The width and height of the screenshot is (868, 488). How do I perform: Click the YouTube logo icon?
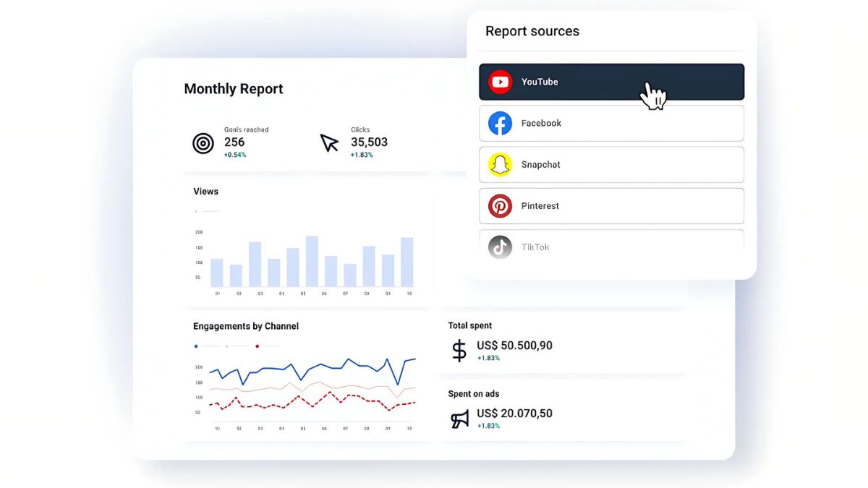[x=500, y=82]
